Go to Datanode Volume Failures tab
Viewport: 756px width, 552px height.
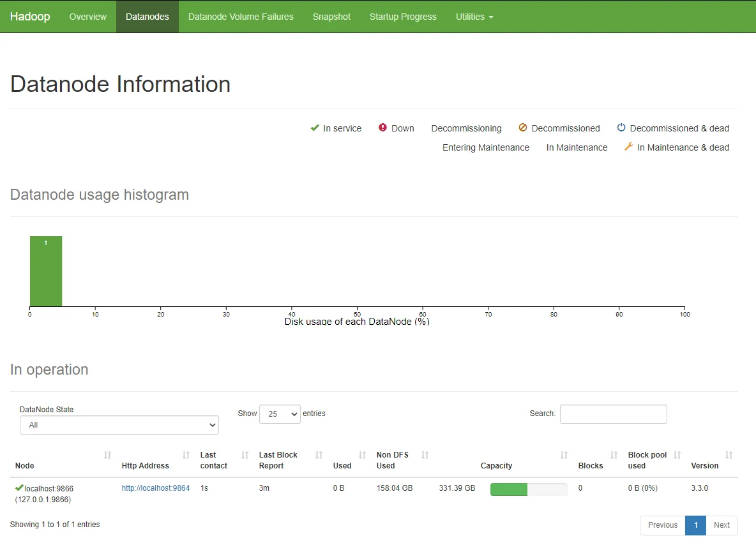tap(241, 17)
